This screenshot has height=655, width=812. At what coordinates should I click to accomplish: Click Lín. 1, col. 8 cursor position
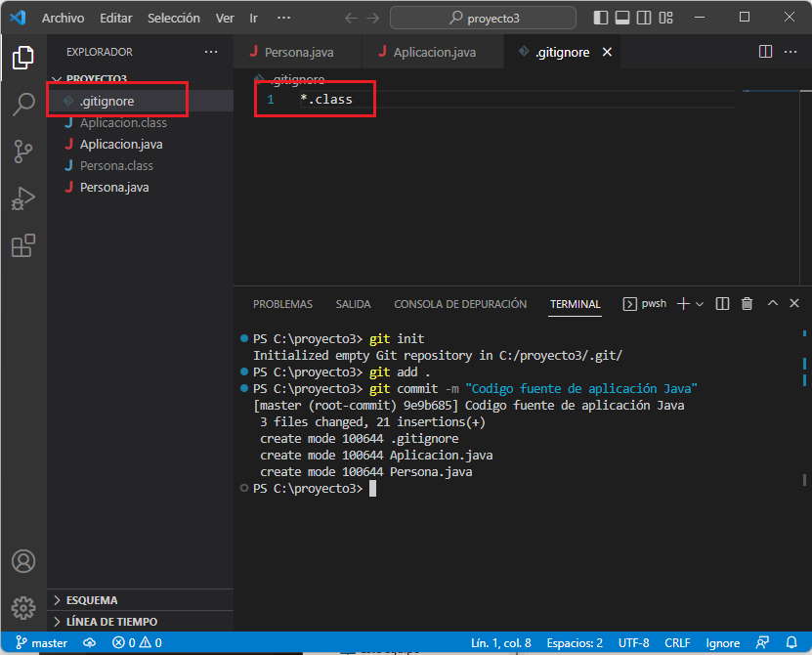pyautogui.click(x=500, y=643)
